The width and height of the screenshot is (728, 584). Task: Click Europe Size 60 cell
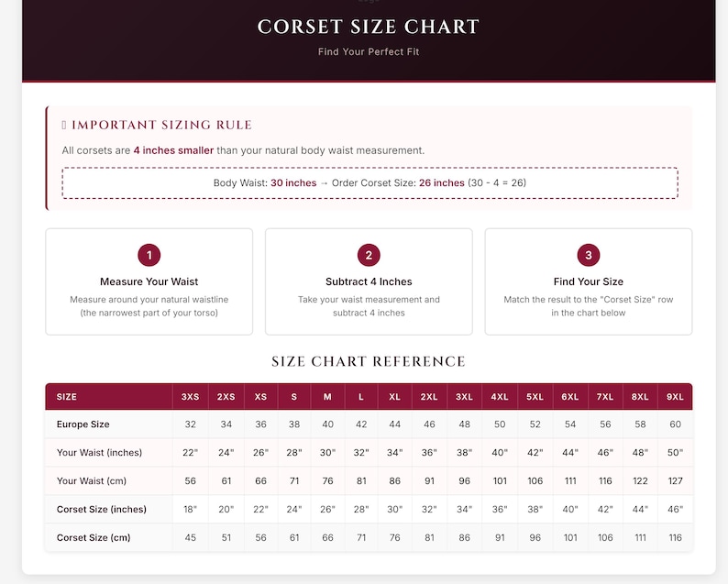pyautogui.click(x=675, y=424)
